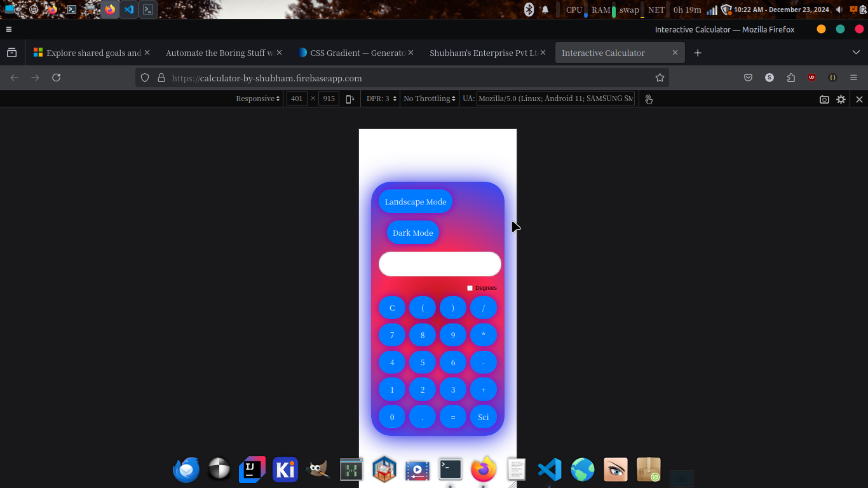This screenshot has width=868, height=488.
Task: Take a screenshot of the viewport
Action: coord(824,99)
